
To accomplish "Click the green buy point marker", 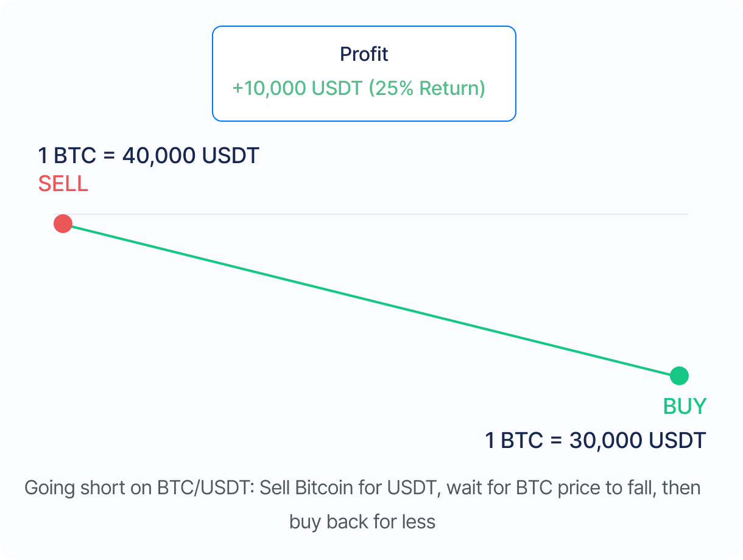I will click(x=679, y=376).
